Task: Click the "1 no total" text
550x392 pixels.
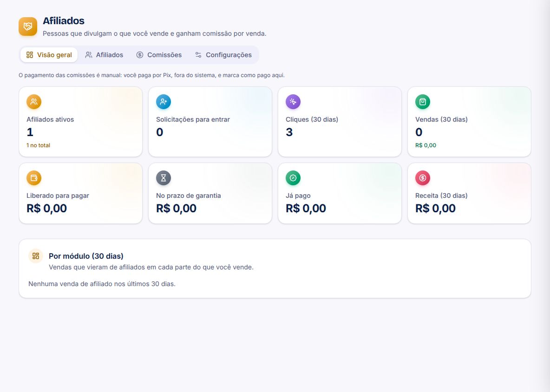Action: point(38,145)
